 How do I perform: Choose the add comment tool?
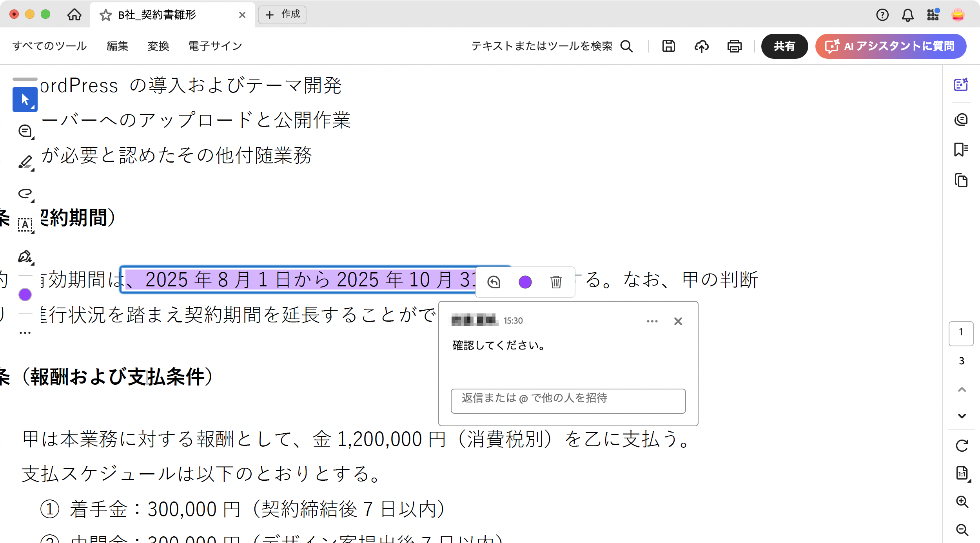(x=25, y=131)
